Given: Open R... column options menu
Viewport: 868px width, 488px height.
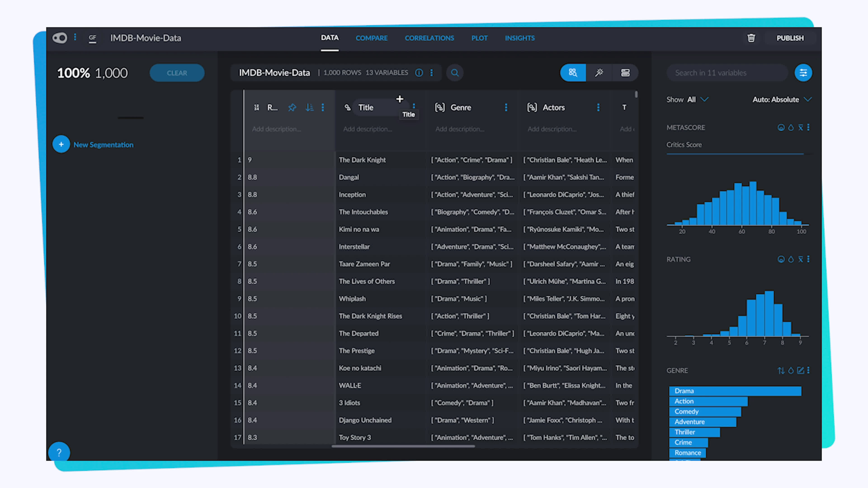Looking at the screenshot, I should pyautogui.click(x=323, y=108).
